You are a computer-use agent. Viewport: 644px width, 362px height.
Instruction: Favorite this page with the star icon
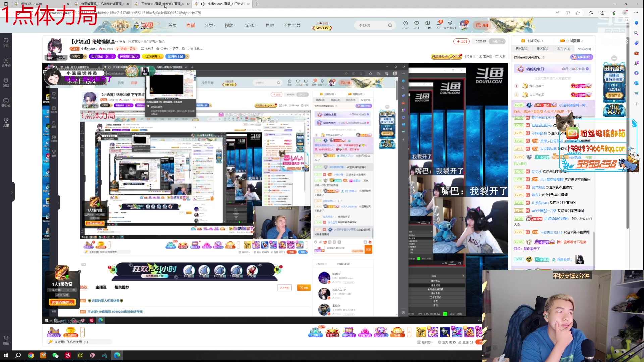pos(578,13)
